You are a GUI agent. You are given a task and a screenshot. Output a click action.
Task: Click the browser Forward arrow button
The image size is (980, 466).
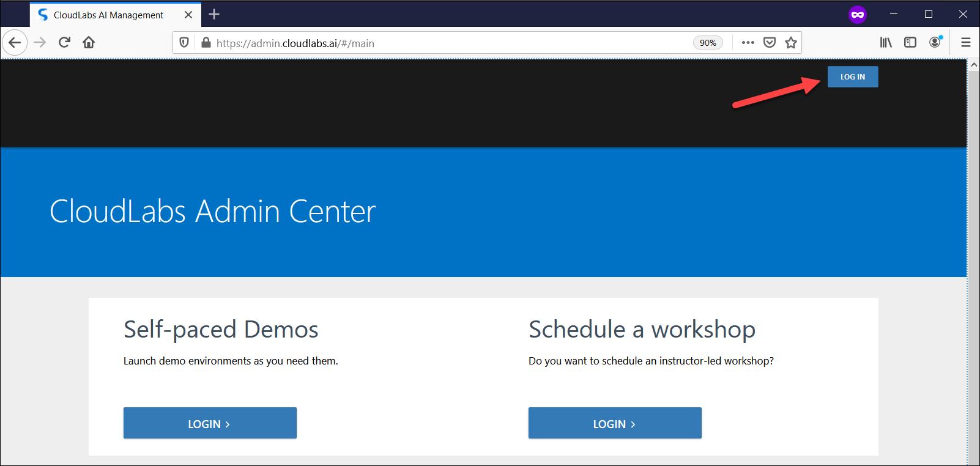[x=40, y=42]
